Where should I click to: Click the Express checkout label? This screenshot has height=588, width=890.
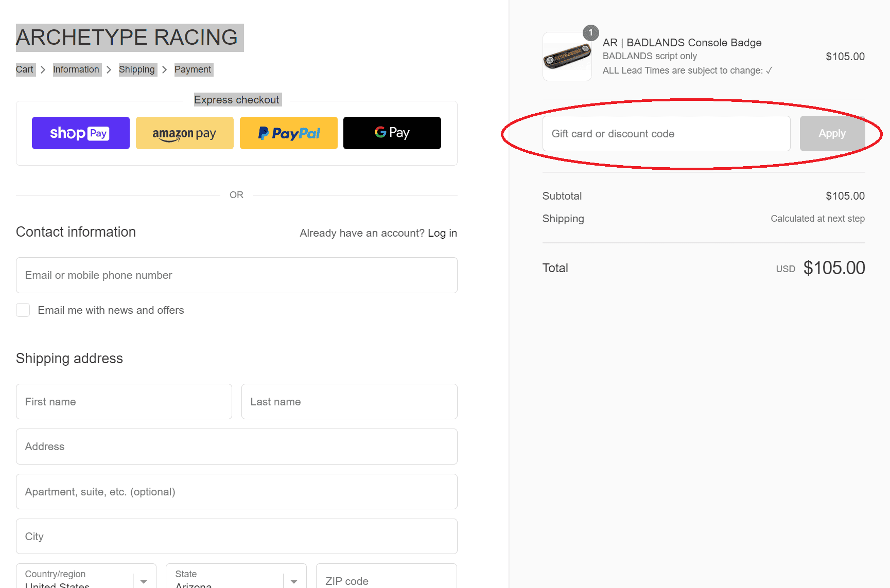(x=237, y=100)
